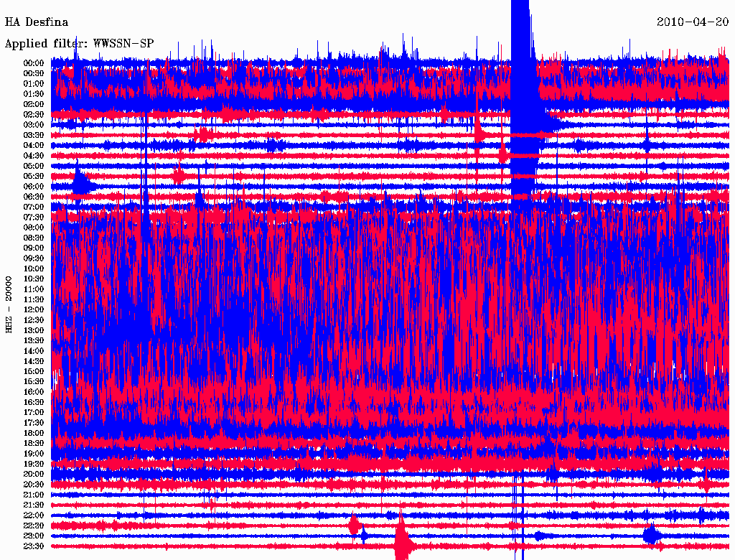This screenshot has width=735, height=560.
Task: Select the 15:30 time label
Action: click(33, 382)
